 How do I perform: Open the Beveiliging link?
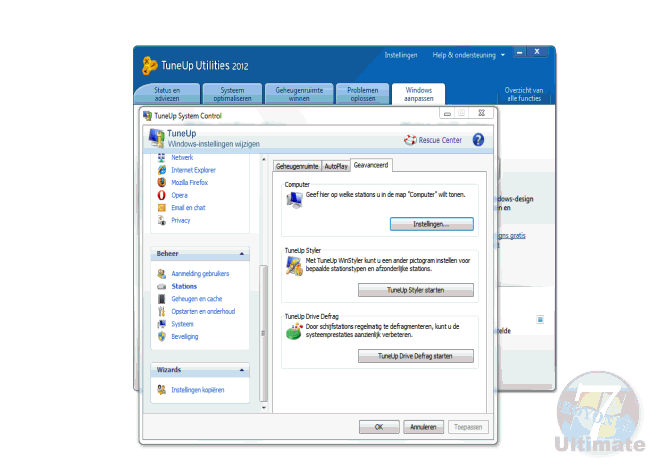[184, 336]
